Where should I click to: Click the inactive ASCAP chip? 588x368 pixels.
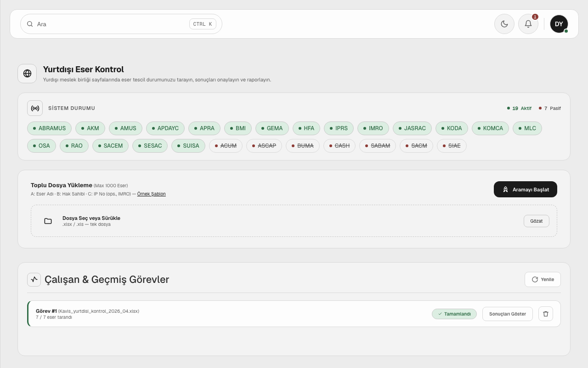(x=264, y=146)
